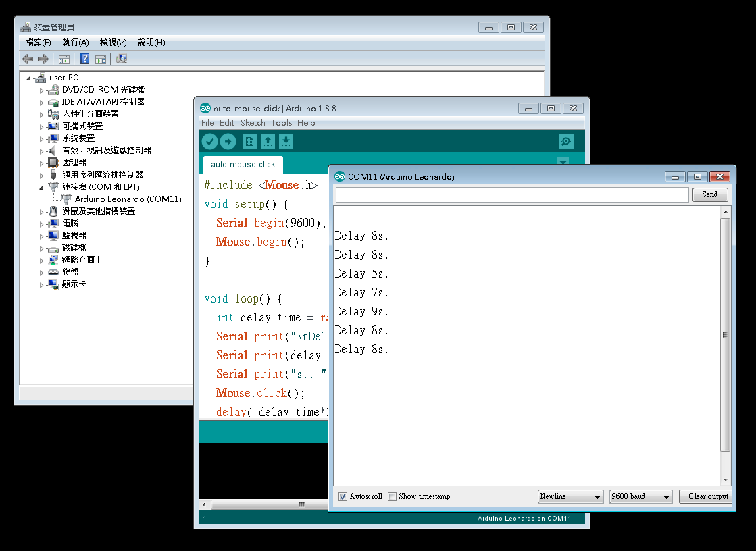Click the Upload arrow icon in Arduino IDE
The image size is (756, 551).
click(x=228, y=141)
